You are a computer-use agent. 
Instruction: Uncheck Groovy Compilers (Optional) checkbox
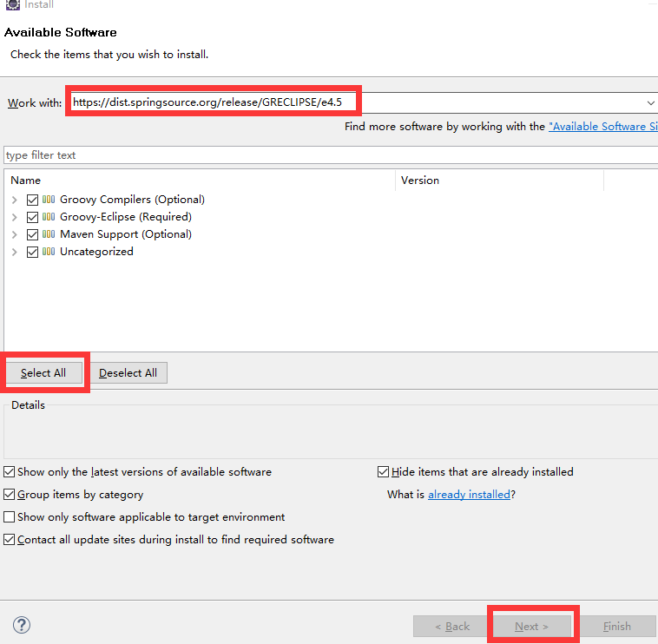tap(32, 200)
